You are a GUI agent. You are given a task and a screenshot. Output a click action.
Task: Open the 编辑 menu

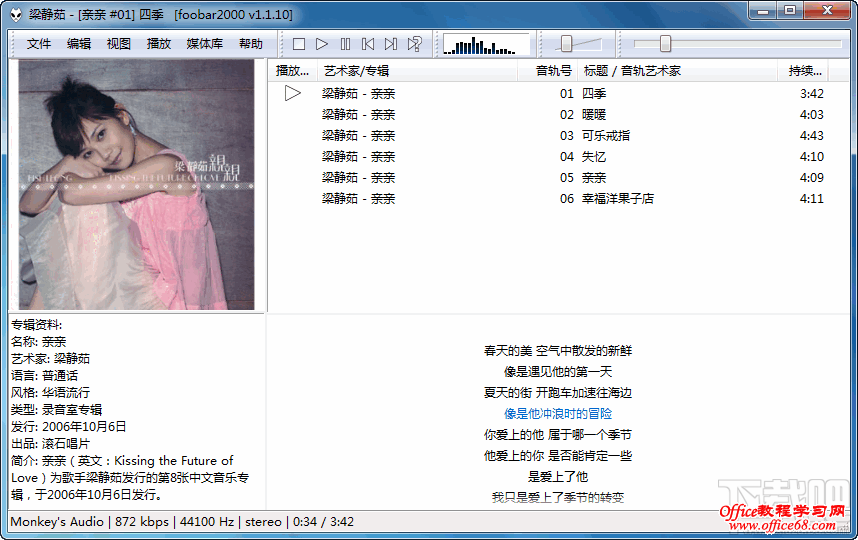pyautogui.click(x=79, y=44)
